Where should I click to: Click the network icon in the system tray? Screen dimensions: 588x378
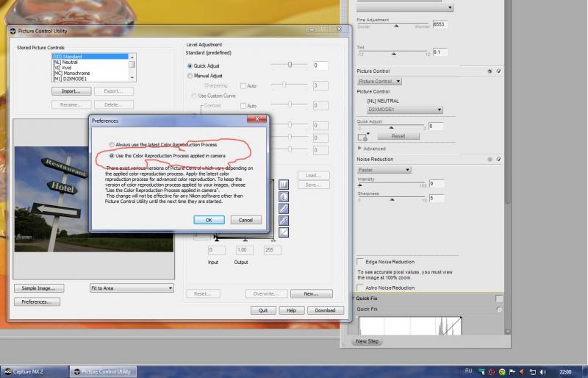pyautogui.click(x=532, y=371)
